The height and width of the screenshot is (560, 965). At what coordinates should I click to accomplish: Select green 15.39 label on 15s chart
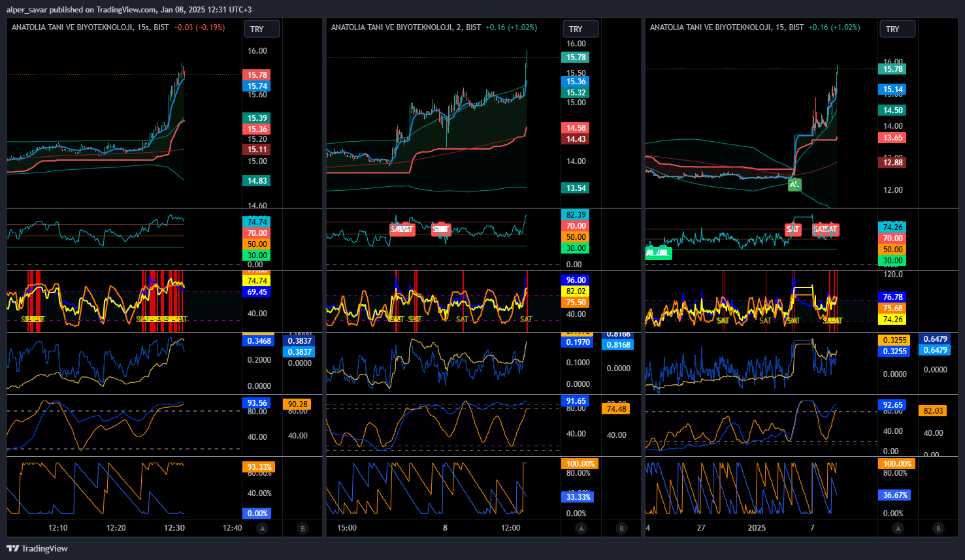click(257, 118)
